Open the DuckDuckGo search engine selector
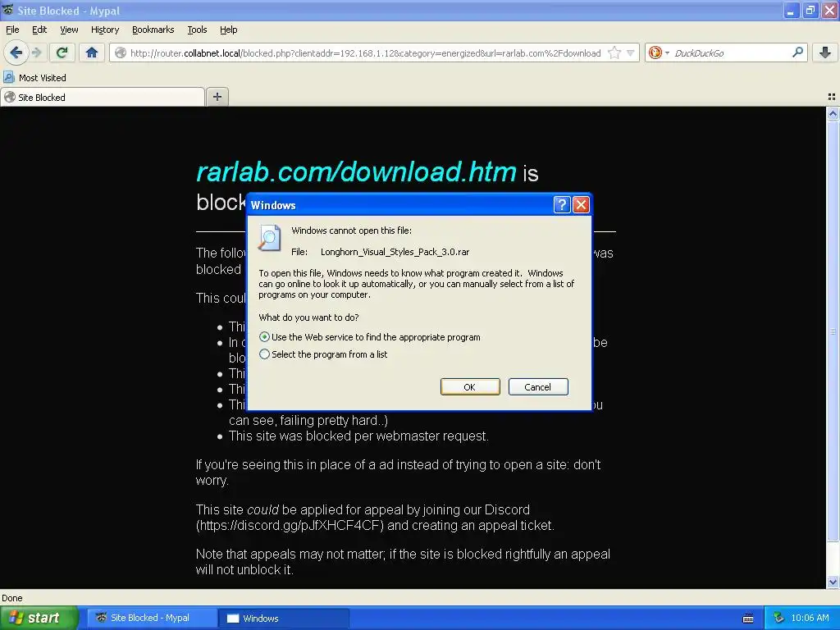 [x=659, y=52]
